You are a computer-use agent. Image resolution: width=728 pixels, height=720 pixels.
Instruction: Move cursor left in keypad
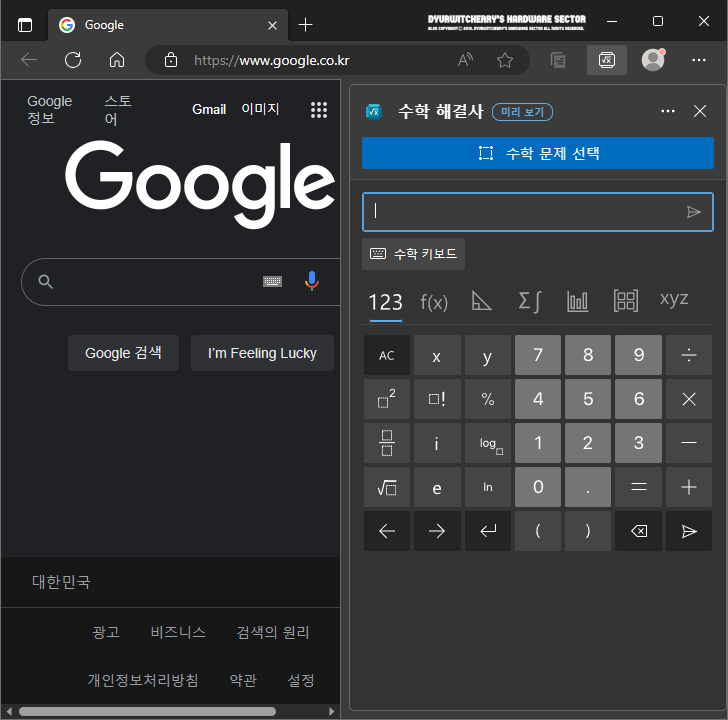[387, 531]
